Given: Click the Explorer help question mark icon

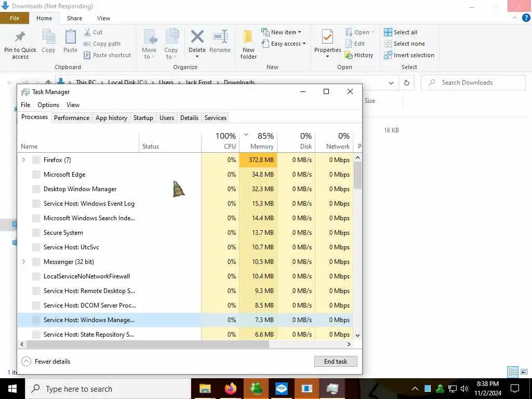Looking at the screenshot, I should [x=526, y=18].
